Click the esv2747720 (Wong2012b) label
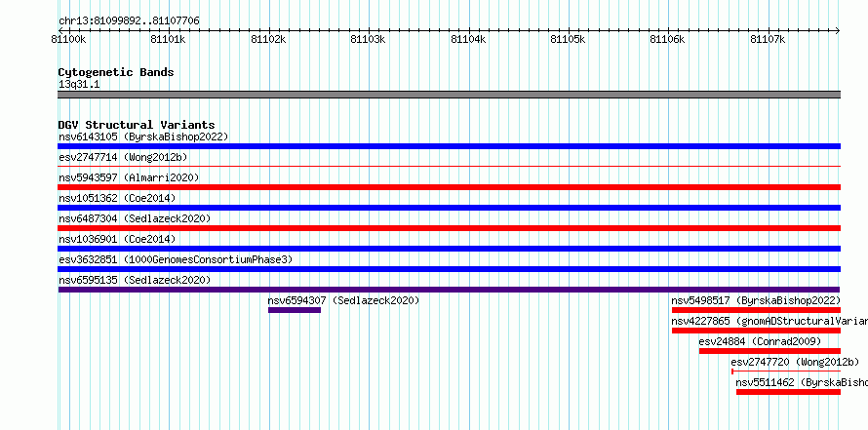This screenshot has width=868, height=430. coord(795,362)
